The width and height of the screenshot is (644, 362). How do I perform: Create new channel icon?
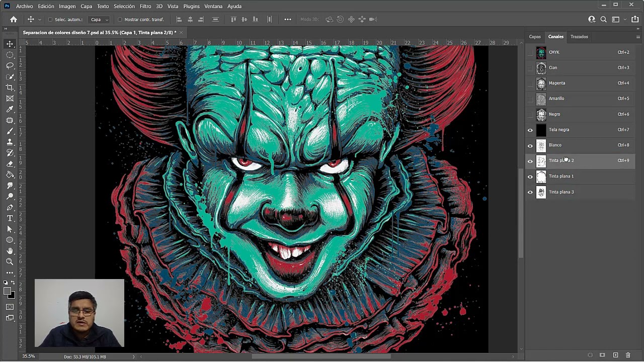[615, 355]
